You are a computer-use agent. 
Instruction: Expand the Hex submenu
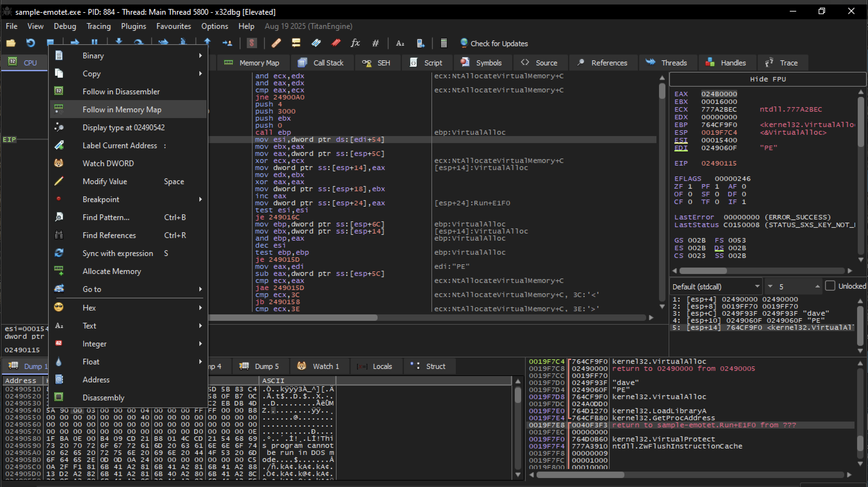pyautogui.click(x=128, y=308)
